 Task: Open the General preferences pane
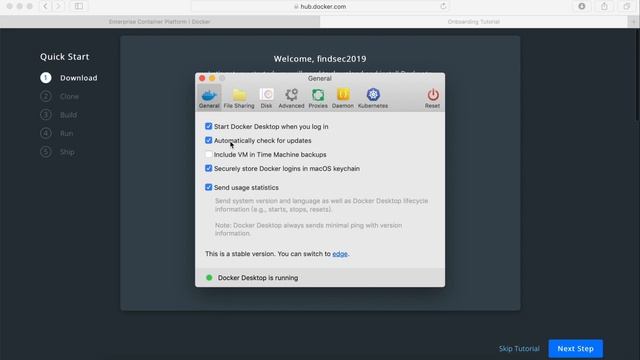pos(209,98)
